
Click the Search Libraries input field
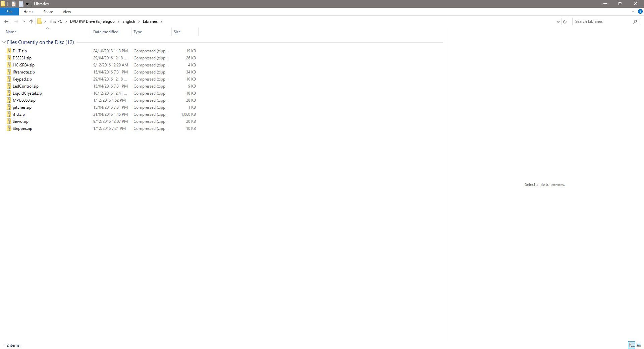click(x=602, y=21)
